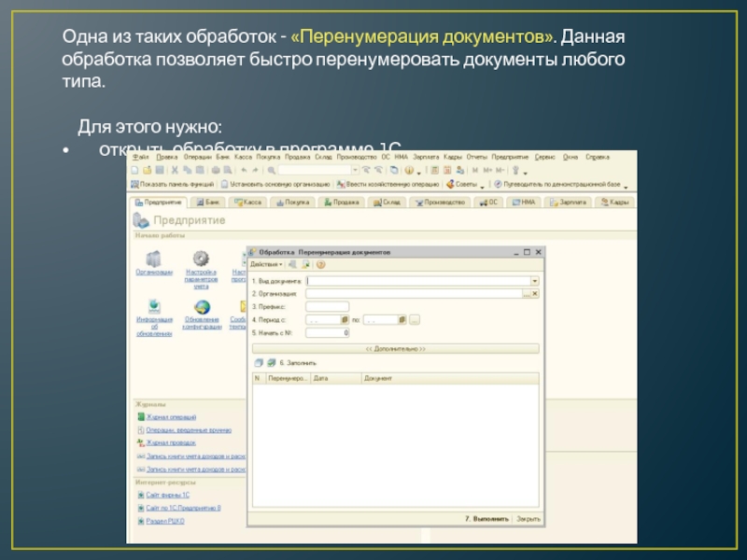The width and height of the screenshot is (747, 560).
Task: Click the first icon left of 6. Заполнить
Action: tap(259, 363)
